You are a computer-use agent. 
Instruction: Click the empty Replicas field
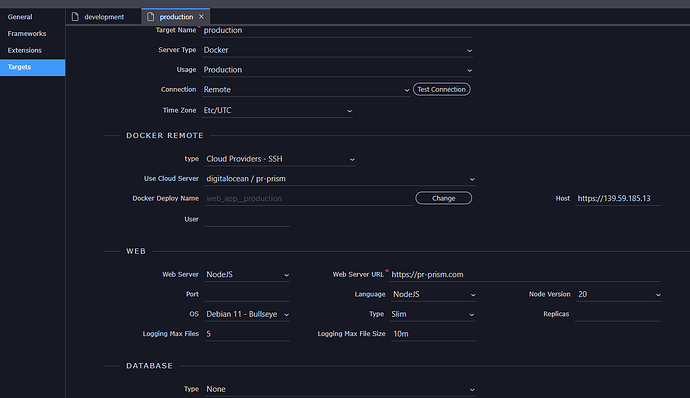click(x=617, y=314)
